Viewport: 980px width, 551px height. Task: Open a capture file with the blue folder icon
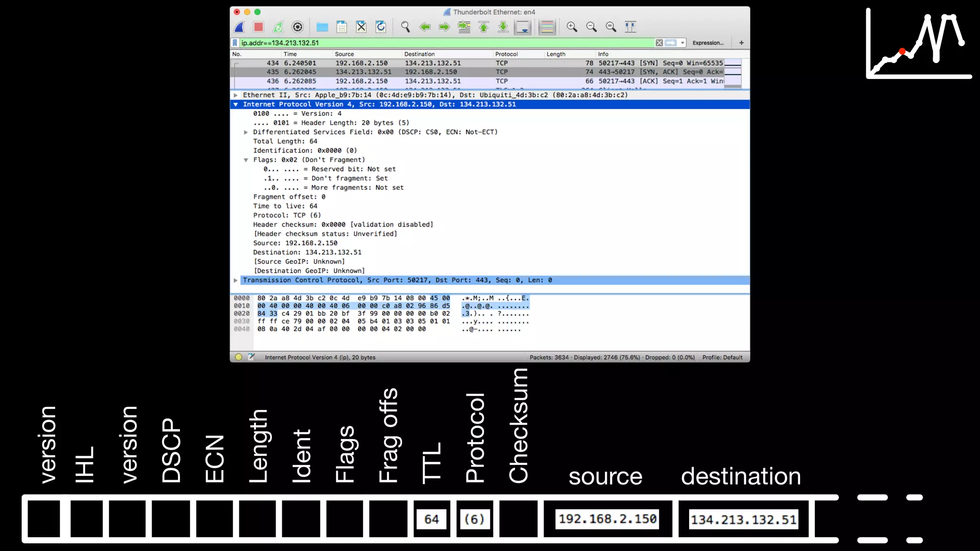click(x=322, y=27)
